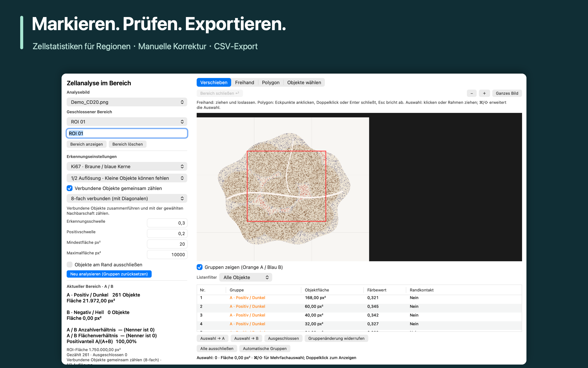Click the 'Auswahl → B' button

click(x=246, y=338)
